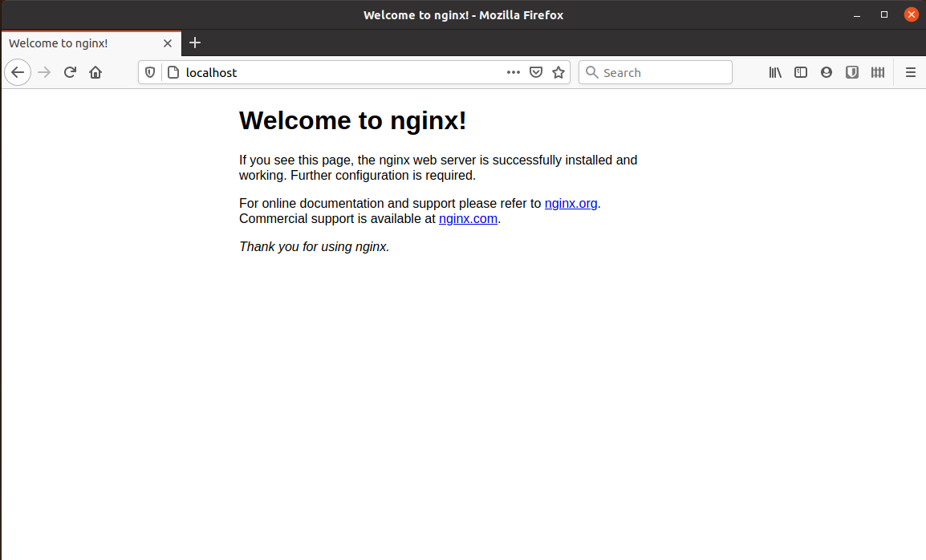The width and height of the screenshot is (926, 560).
Task: Click the 'Thank you for using nginx.' text
Action: pos(315,247)
